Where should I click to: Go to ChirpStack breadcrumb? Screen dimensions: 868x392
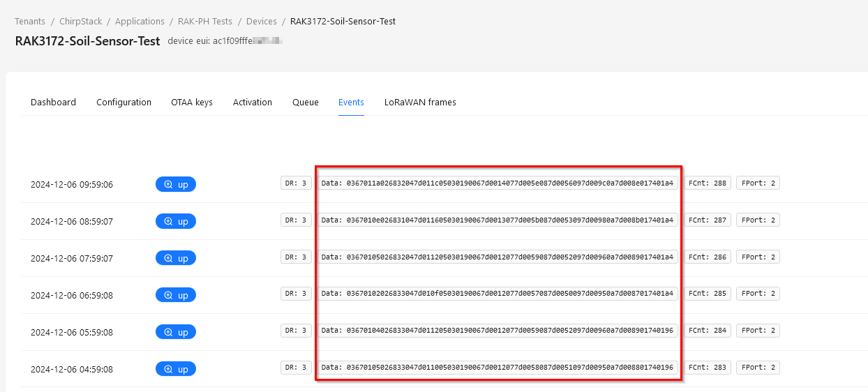(80, 22)
